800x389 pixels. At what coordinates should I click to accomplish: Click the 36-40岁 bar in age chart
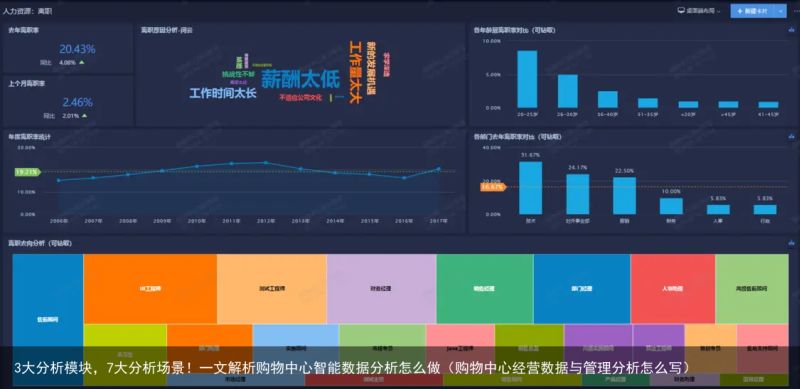pos(608,100)
